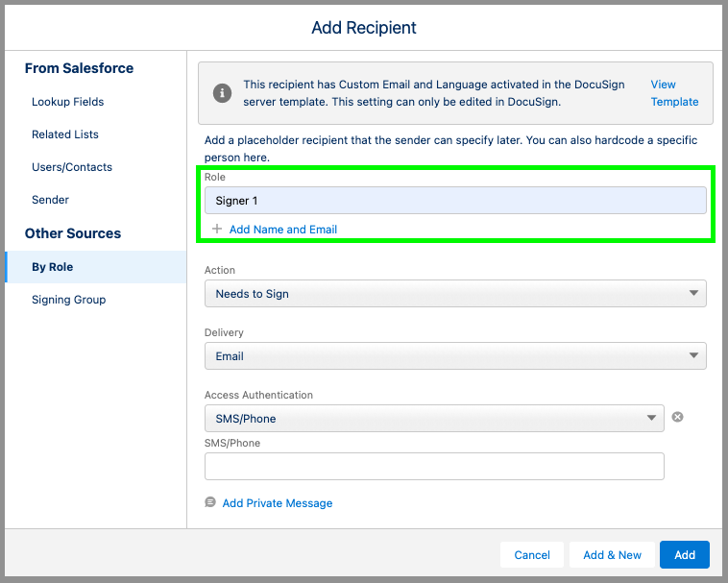Clear Access Authentication with the X icon
728x583 pixels.
677,417
